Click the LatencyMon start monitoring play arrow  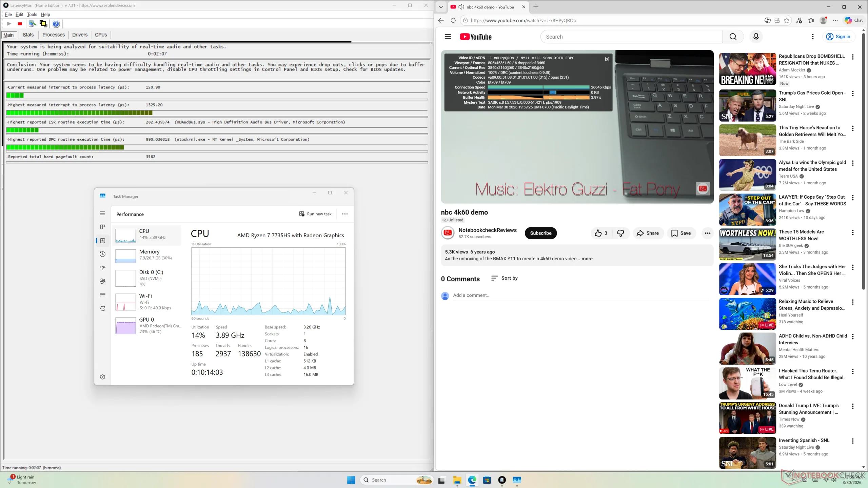pyautogui.click(x=9, y=24)
